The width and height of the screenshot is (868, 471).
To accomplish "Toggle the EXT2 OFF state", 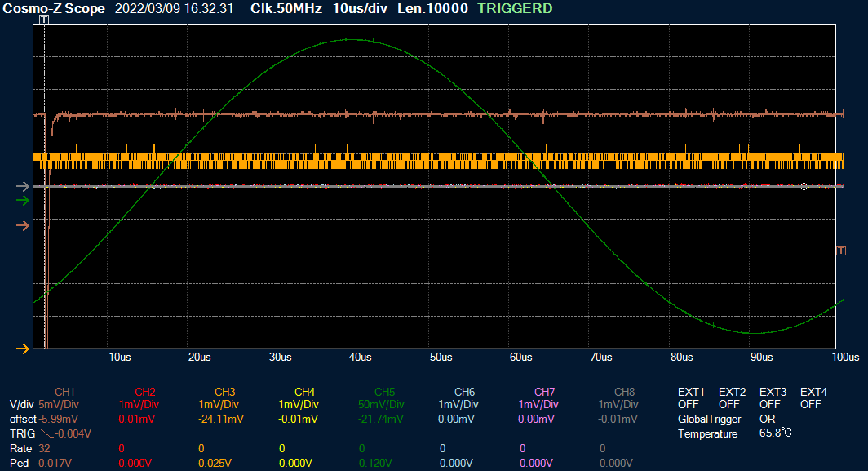I will [729, 404].
